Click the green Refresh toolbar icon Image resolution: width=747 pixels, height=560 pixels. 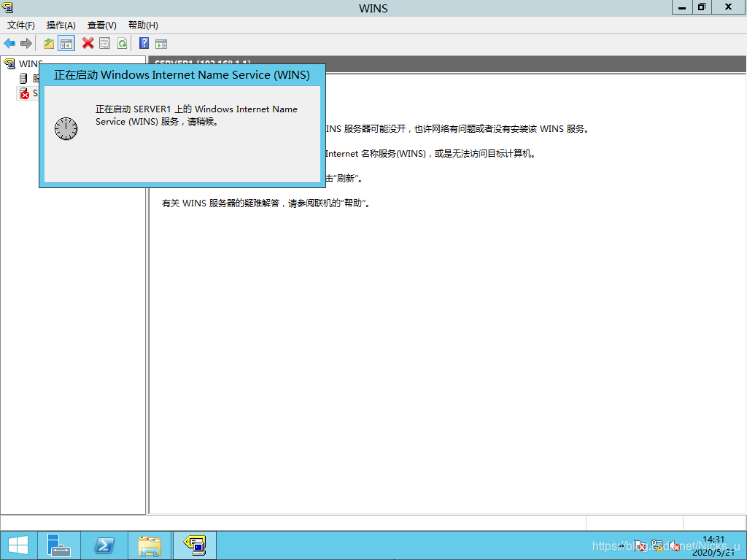123,44
